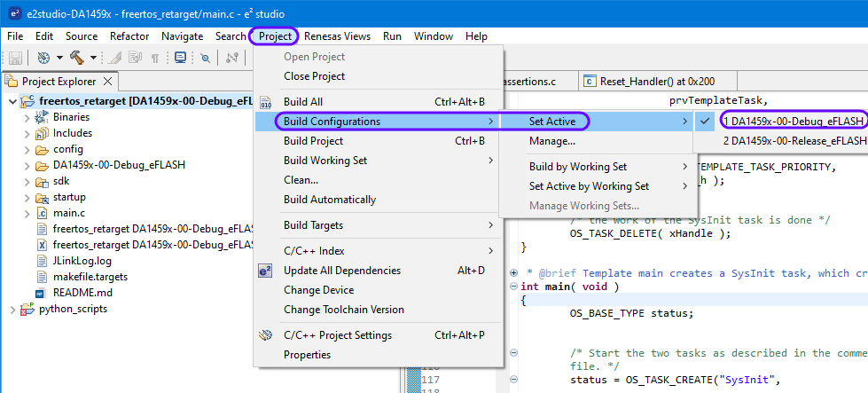Expand the Binaries tree node
Screen dimensions: 868x393
[x=27, y=117]
